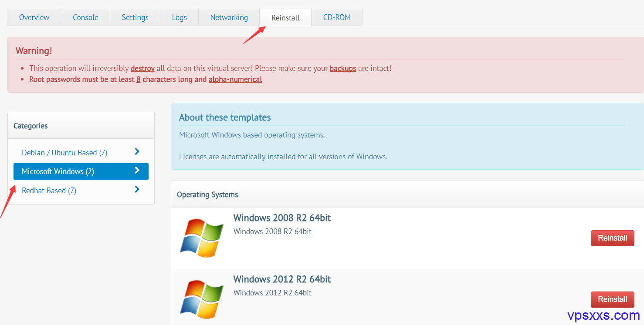Switch to the Console tab
The height and width of the screenshot is (325, 644).
click(x=85, y=17)
